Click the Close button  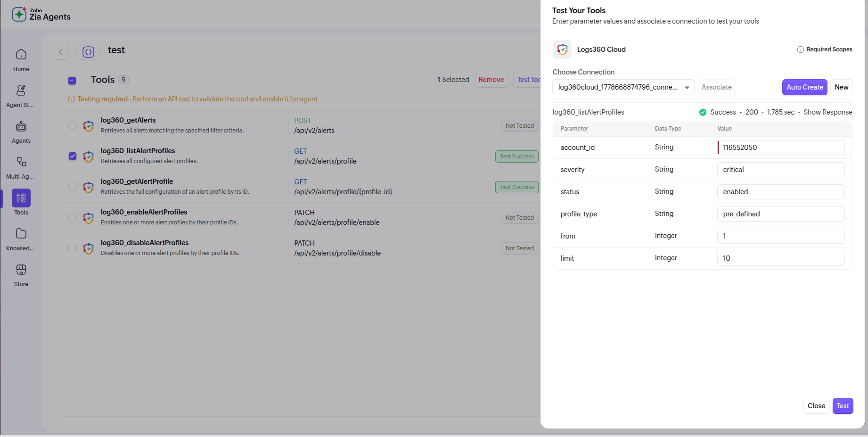(x=816, y=406)
